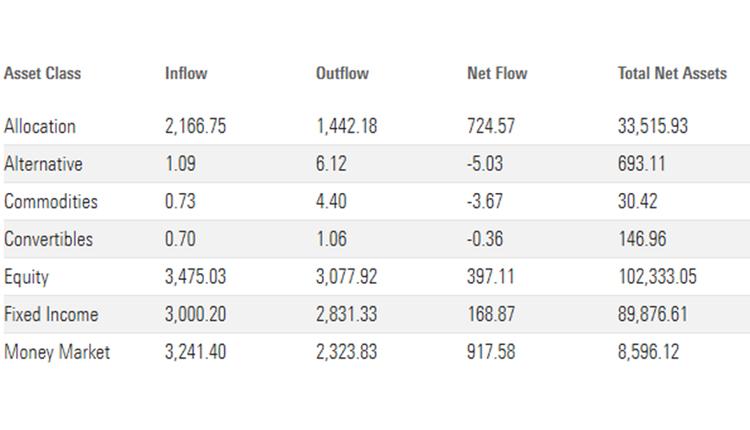Image resolution: width=750 pixels, height=430 pixels.
Task: Click Allocation inflow value 2,166.75
Action: (x=196, y=126)
